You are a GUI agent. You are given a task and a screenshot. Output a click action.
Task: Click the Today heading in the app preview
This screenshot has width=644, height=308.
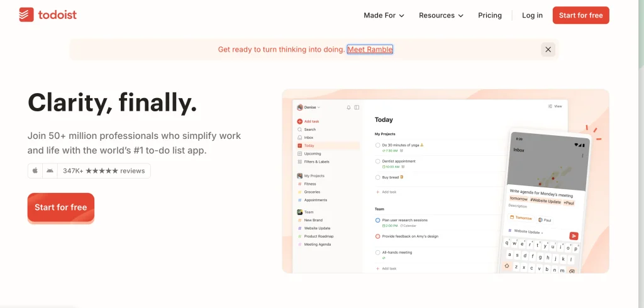coord(384,120)
